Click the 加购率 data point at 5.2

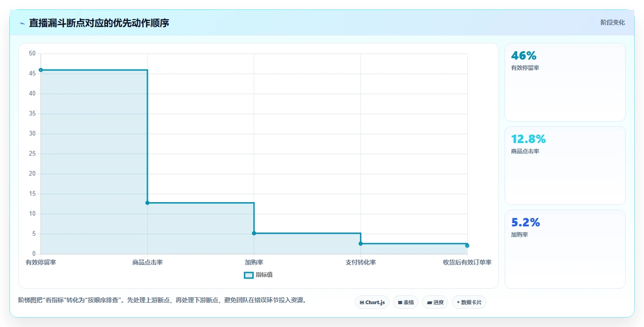(x=254, y=233)
